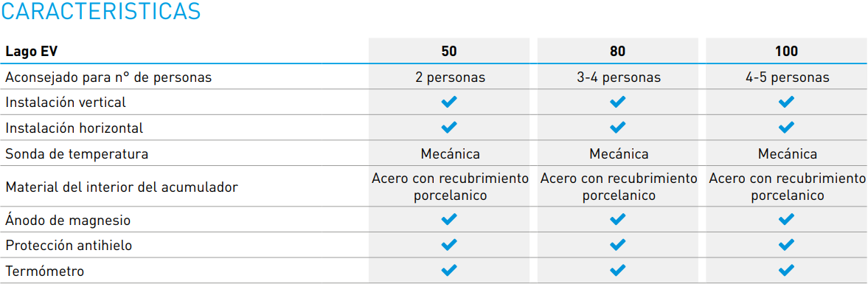Click the Ánodo de magnesio checkmark under column 50
This screenshot has width=868, height=284.
(449, 220)
